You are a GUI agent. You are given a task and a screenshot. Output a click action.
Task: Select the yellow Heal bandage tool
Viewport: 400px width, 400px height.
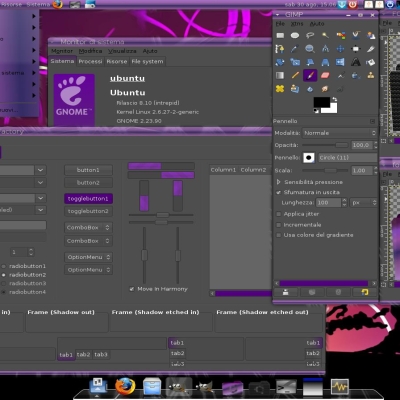(x=280, y=89)
